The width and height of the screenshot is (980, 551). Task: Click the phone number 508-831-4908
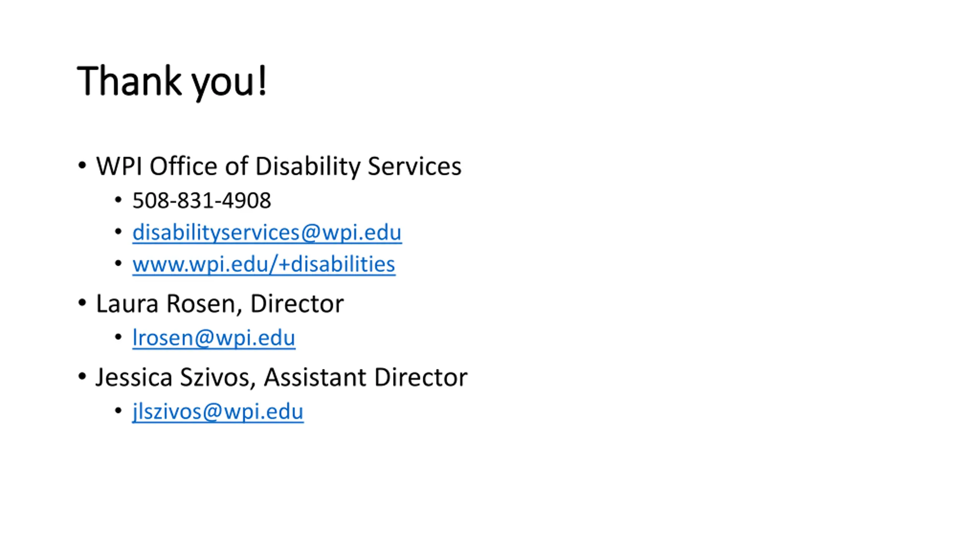point(202,201)
